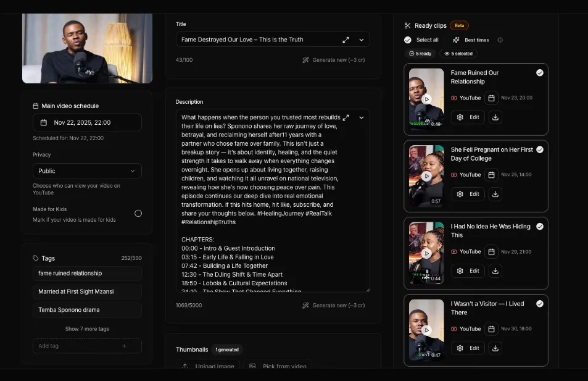Uncheck the 'I Had No Idea' clip

540,227
